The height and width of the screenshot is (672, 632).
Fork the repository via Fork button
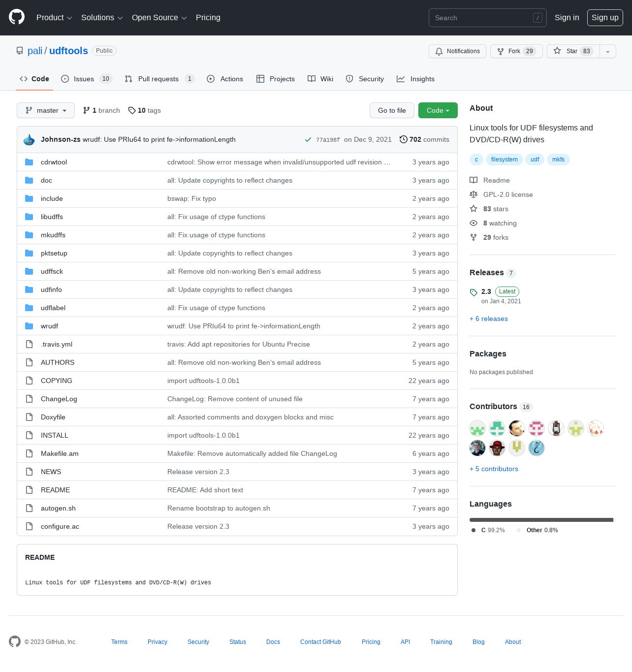516,51
